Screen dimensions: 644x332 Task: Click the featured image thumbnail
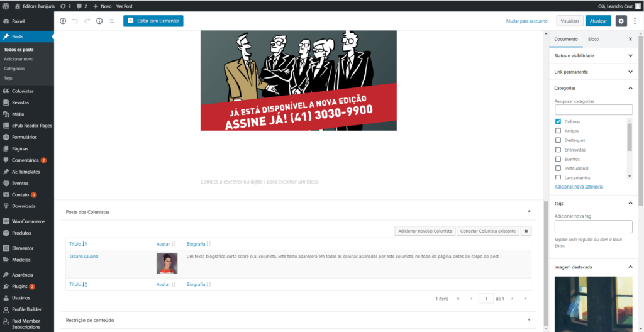(594, 304)
